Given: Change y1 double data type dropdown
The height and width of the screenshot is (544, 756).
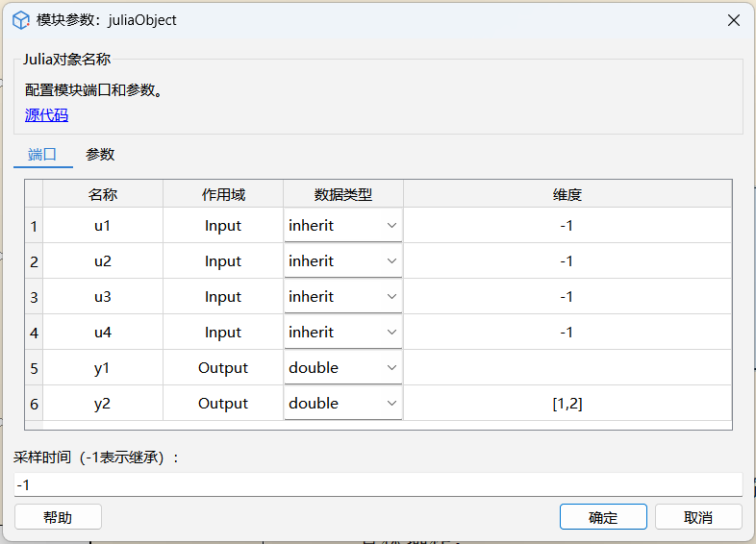Looking at the screenshot, I should coord(342,368).
